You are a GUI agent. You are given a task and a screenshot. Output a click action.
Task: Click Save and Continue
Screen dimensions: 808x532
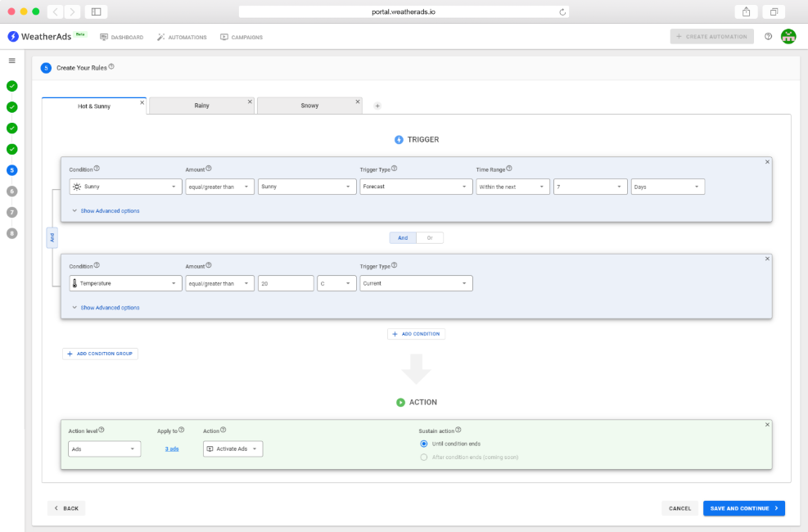click(x=744, y=508)
